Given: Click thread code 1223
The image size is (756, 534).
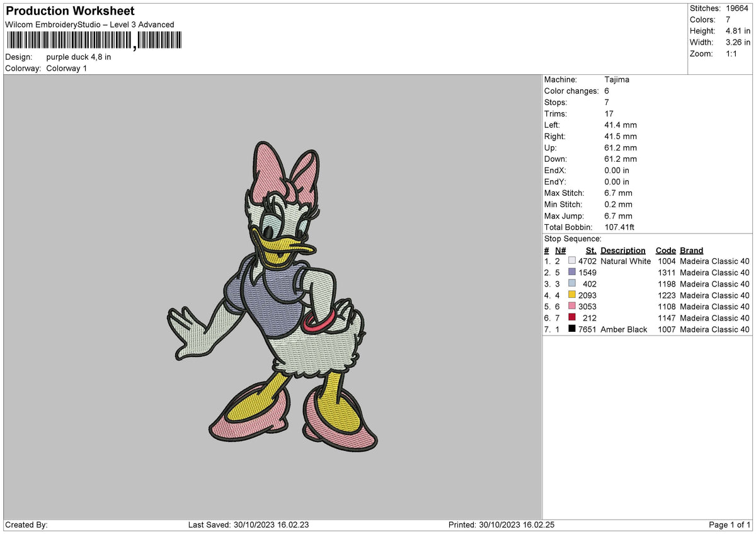Looking at the screenshot, I should 667,295.
